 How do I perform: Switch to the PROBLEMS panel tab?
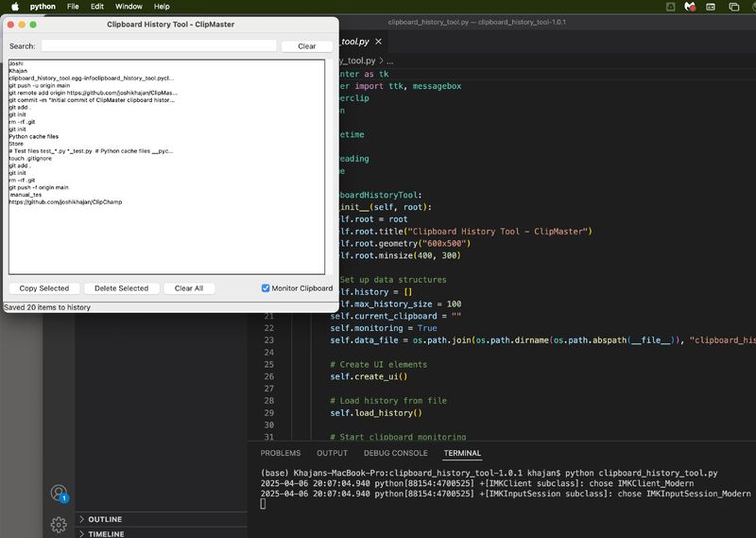(x=280, y=453)
